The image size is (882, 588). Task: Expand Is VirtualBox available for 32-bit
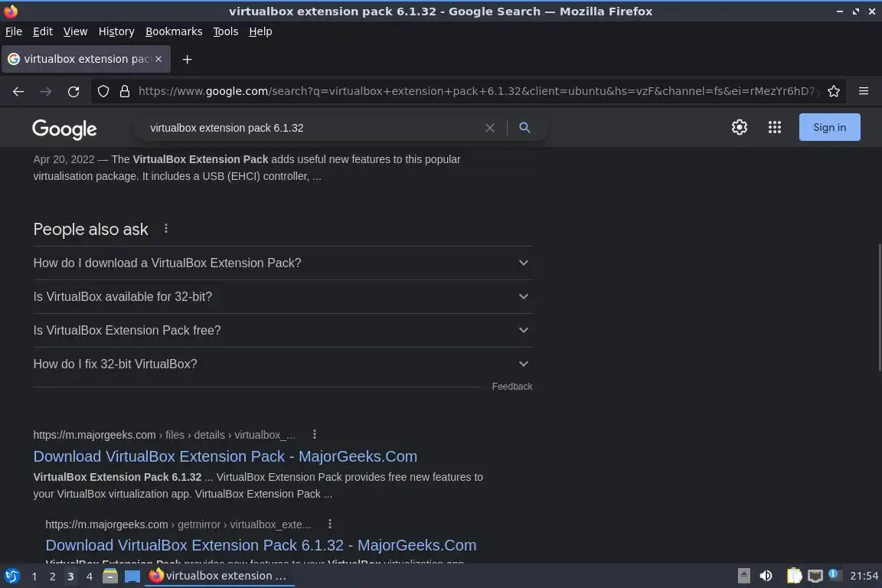283,296
